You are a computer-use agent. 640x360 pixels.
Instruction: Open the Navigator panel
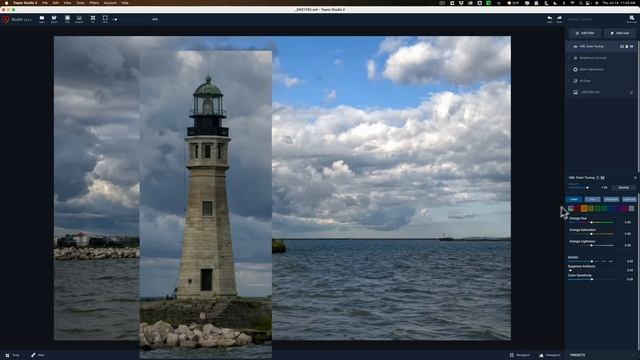coord(520,355)
